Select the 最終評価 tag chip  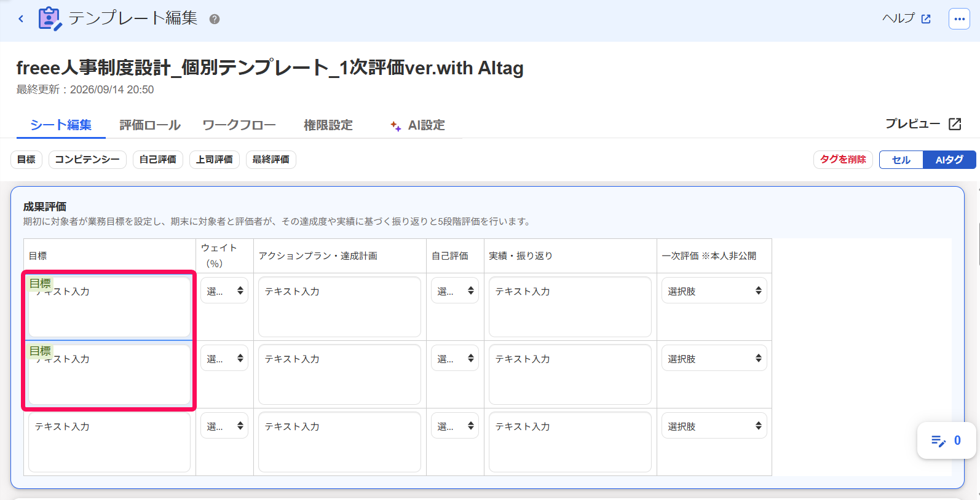coord(271,159)
